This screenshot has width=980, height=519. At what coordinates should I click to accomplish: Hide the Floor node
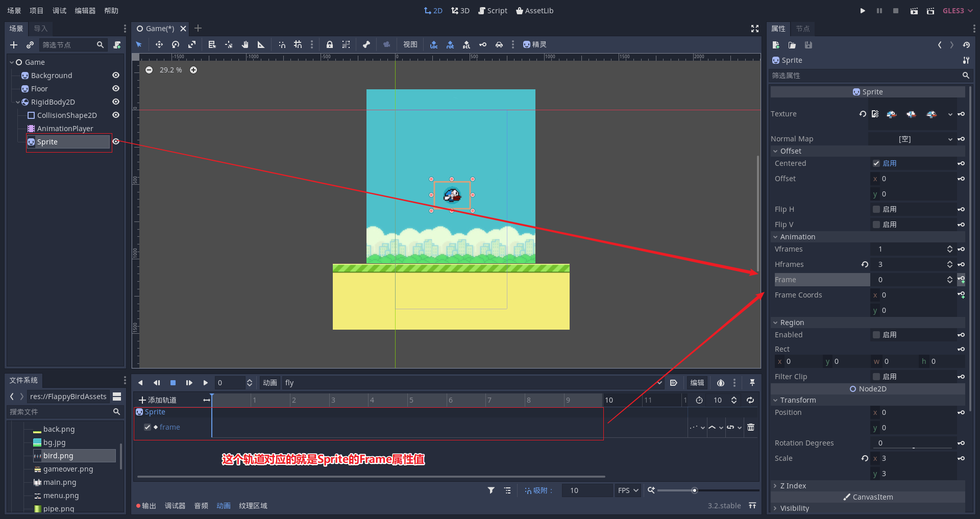point(116,88)
